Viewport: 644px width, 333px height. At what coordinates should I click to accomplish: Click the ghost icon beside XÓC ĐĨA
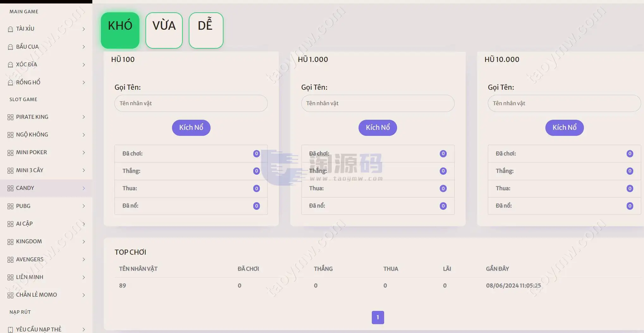click(10, 65)
